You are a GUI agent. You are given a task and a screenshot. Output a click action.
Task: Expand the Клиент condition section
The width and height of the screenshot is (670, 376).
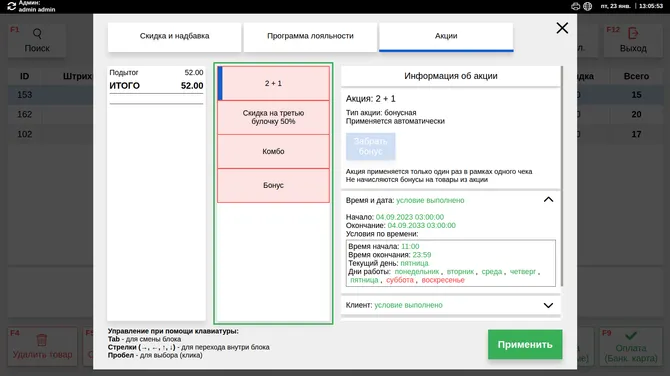pyautogui.click(x=548, y=305)
